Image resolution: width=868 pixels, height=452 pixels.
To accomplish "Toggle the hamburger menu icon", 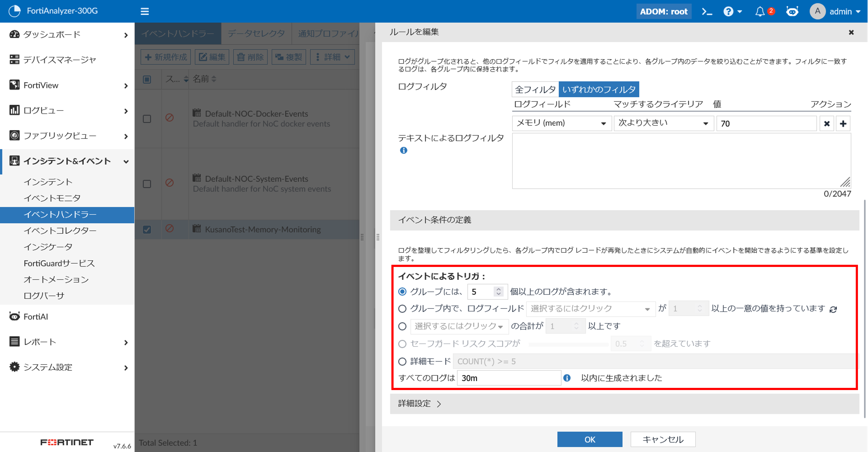I will pyautogui.click(x=145, y=12).
